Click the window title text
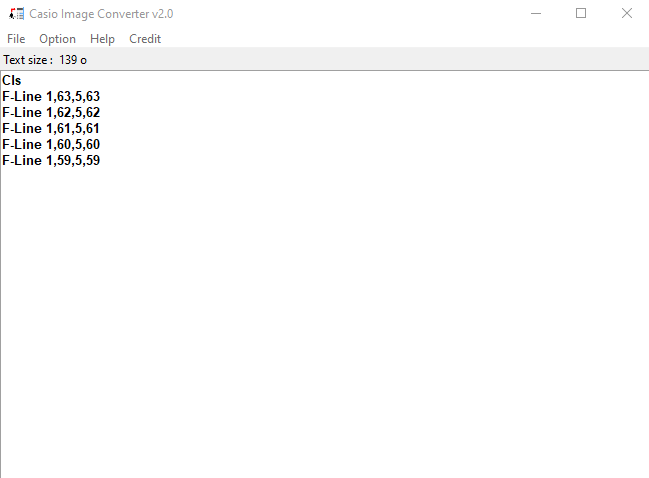649x478 pixels. coord(101,14)
